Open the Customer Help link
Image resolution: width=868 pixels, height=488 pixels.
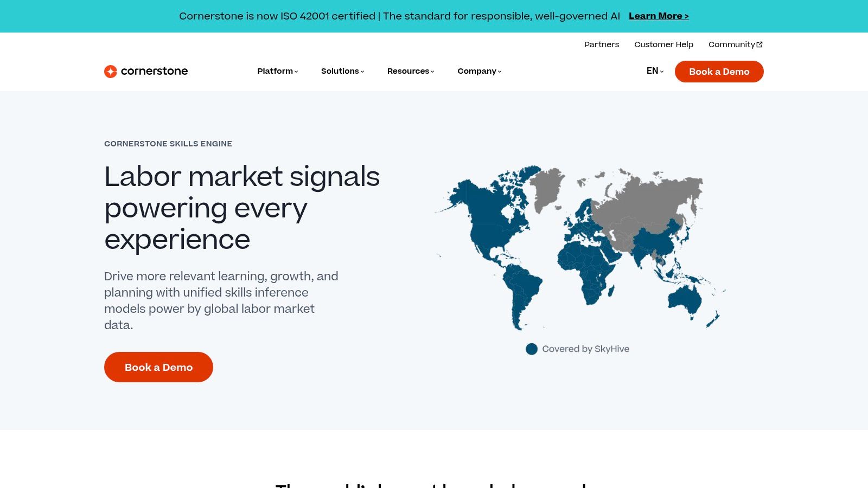click(663, 44)
